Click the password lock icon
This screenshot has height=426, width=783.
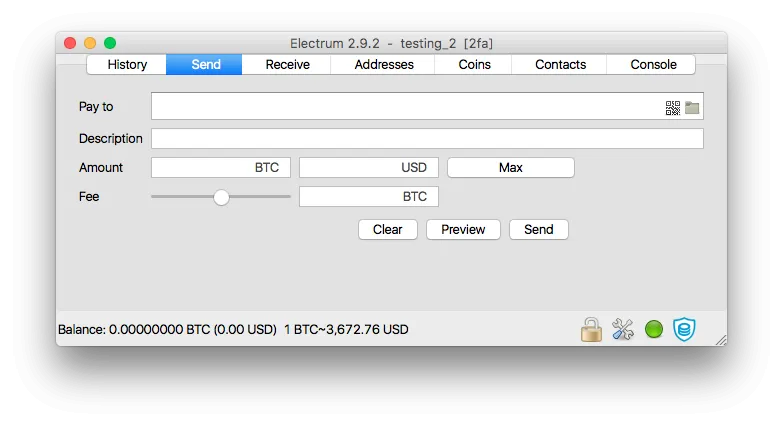point(591,330)
